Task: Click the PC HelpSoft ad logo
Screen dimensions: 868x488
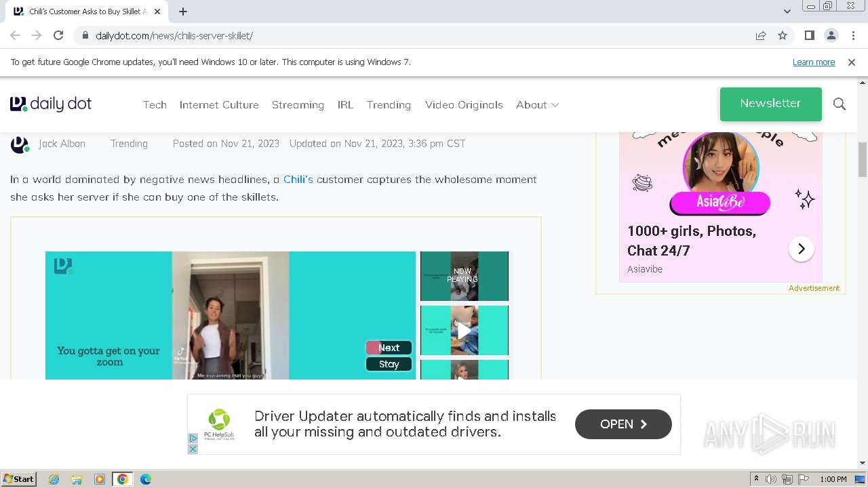Action: click(219, 424)
